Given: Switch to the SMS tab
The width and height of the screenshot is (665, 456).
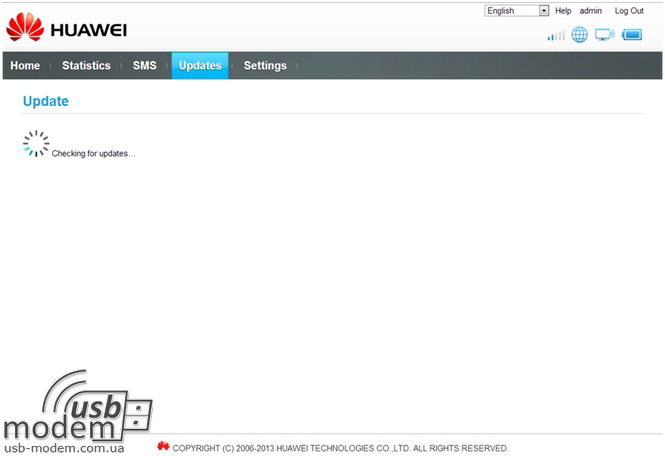Looking at the screenshot, I should [x=145, y=66].
